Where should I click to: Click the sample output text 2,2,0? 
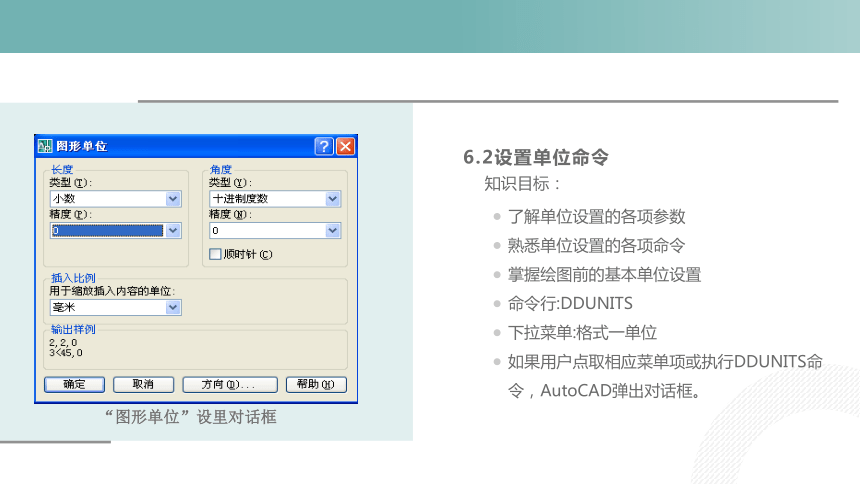tap(63, 342)
